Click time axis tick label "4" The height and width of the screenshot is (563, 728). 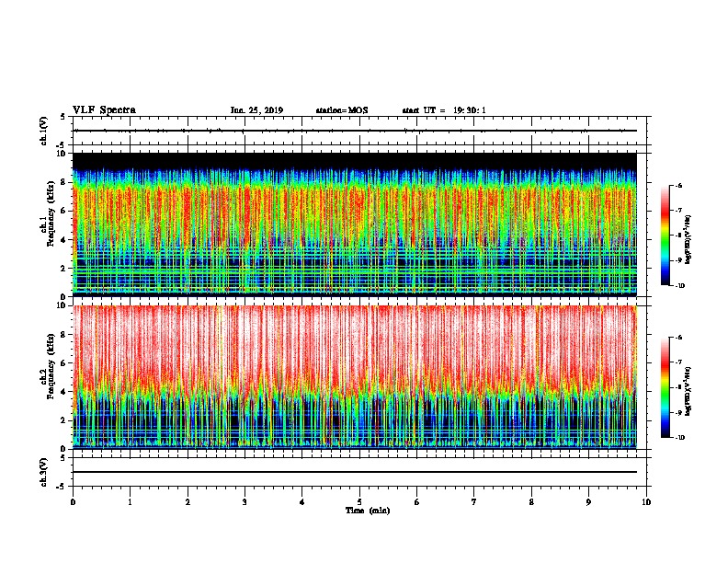click(302, 502)
